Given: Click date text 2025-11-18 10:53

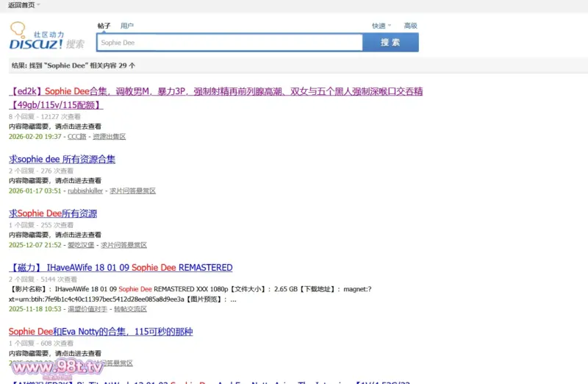Looking at the screenshot, I should point(35,309).
